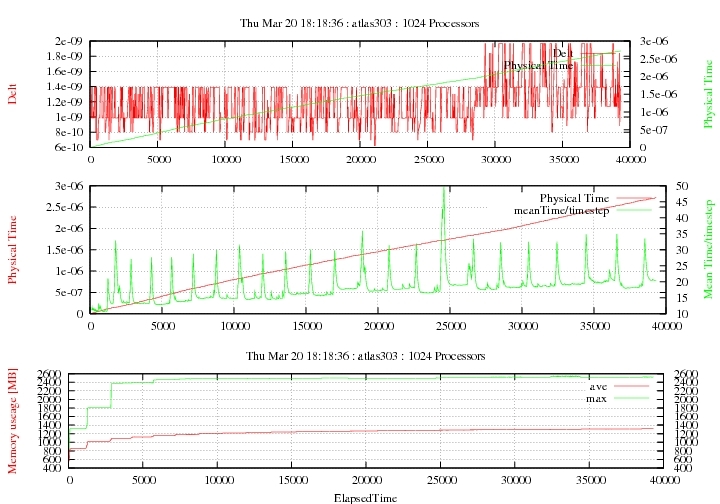This screenshot has width=720, height=504.
Task: Click the '1.2e-09' tick label
Action: point(63,102)
